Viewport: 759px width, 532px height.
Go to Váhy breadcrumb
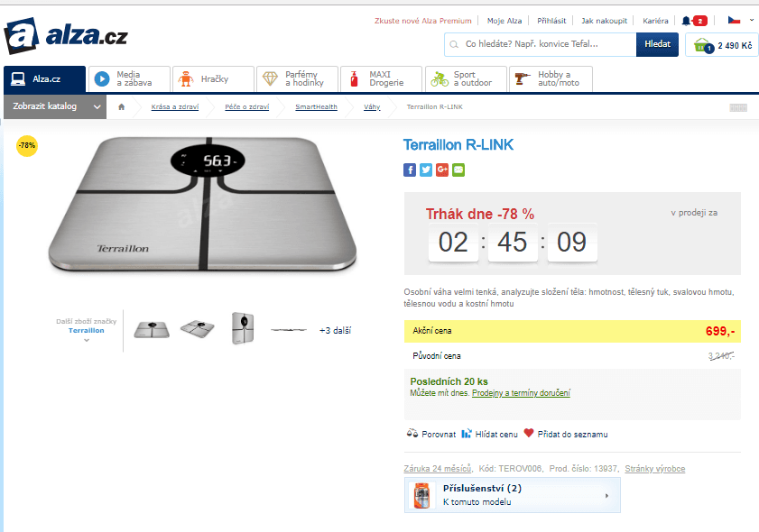click(372, 107)
